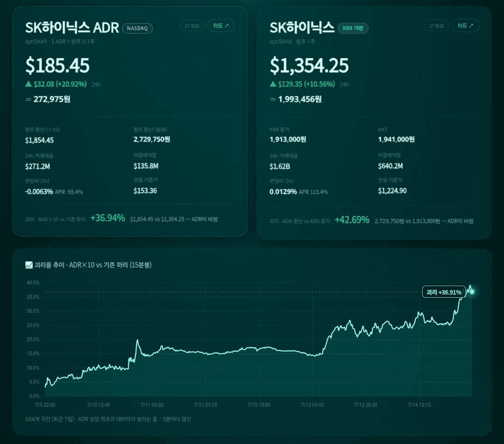Open chart for SK하이닉스 KRX card
This screenshot has width=504, height=444.
465,26
